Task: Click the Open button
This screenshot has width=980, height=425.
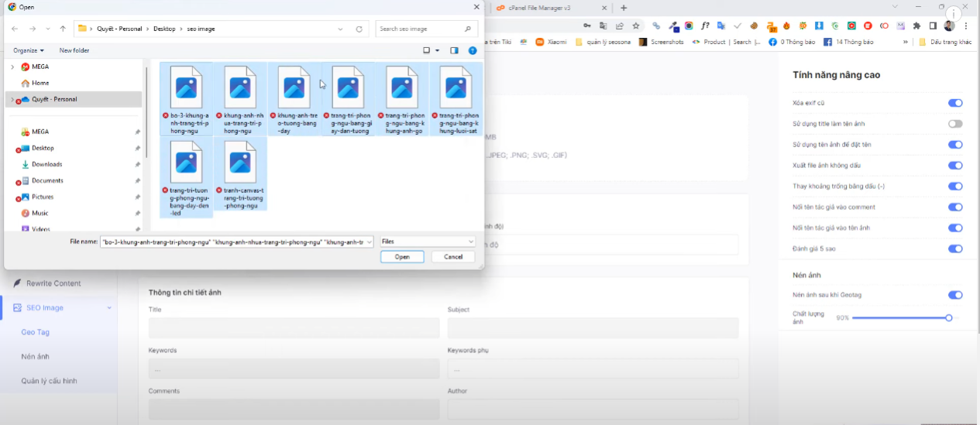Action: point(402,257)
